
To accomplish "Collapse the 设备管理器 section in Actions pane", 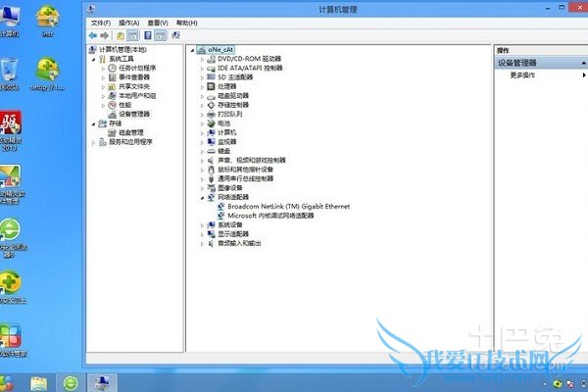I will tap(583, 63).
